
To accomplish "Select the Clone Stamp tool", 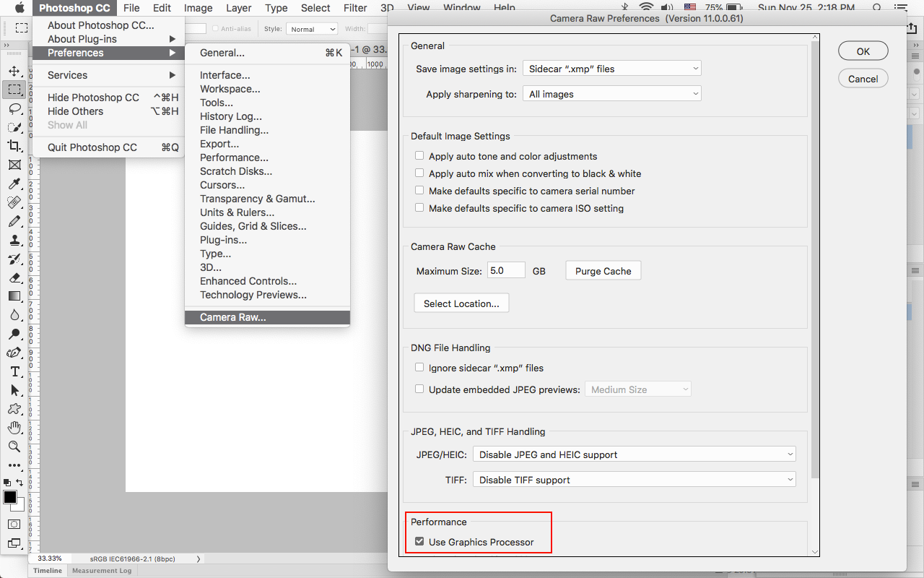I will coord(14,240).
